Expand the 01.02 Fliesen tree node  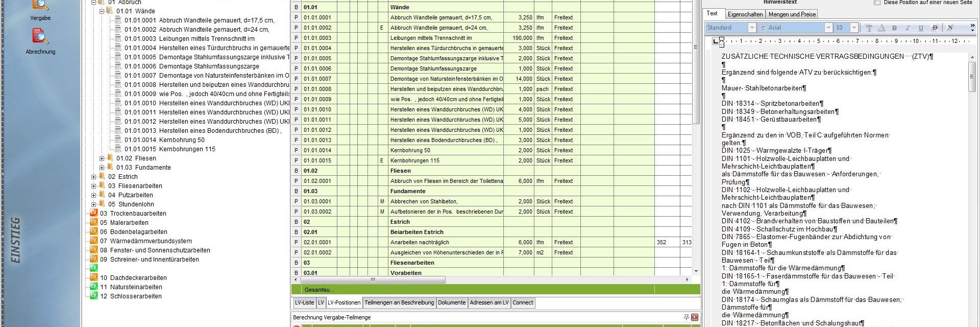click(x=102, y=158)
